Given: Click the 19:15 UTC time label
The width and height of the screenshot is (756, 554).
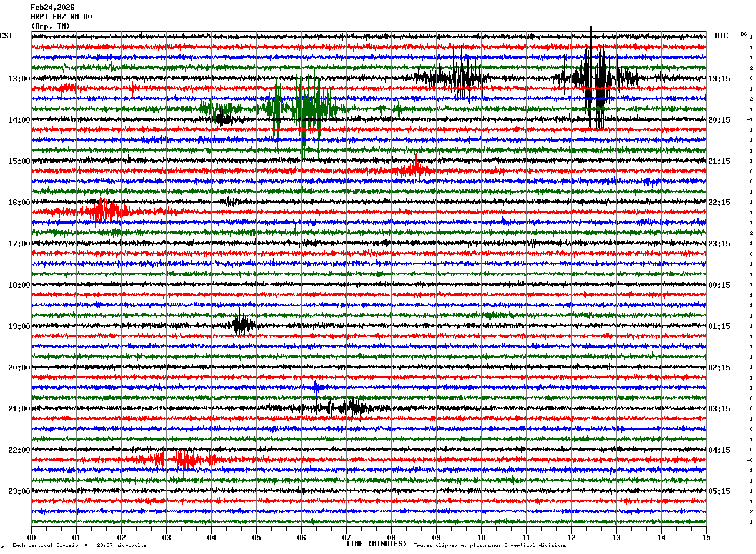Looking at the screenshot, I should coord(719,79).
